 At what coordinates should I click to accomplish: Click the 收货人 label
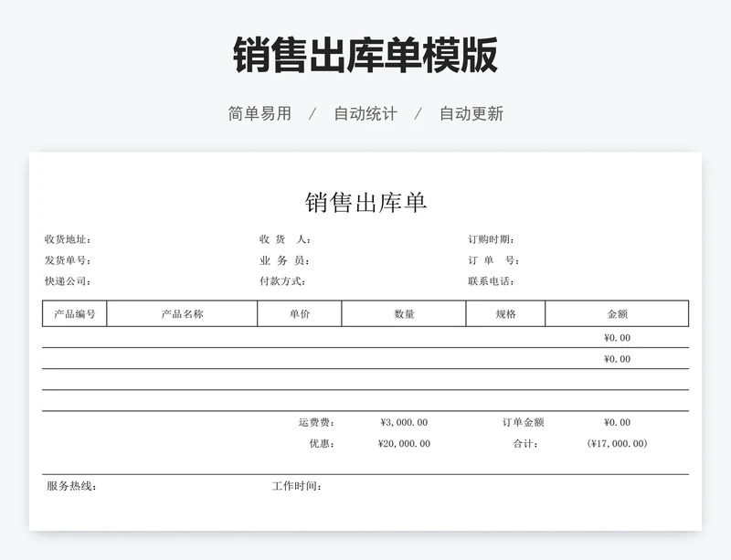point(285,239)
